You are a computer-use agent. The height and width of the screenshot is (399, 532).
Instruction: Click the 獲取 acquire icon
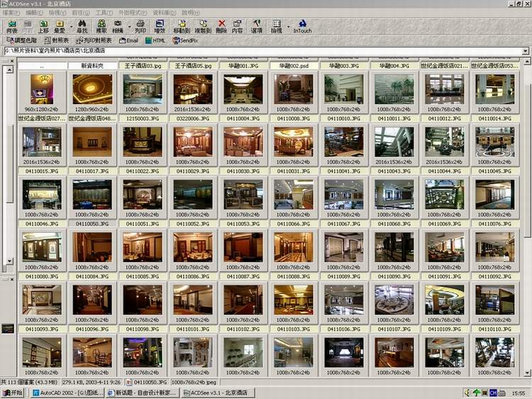coord(101,26)
